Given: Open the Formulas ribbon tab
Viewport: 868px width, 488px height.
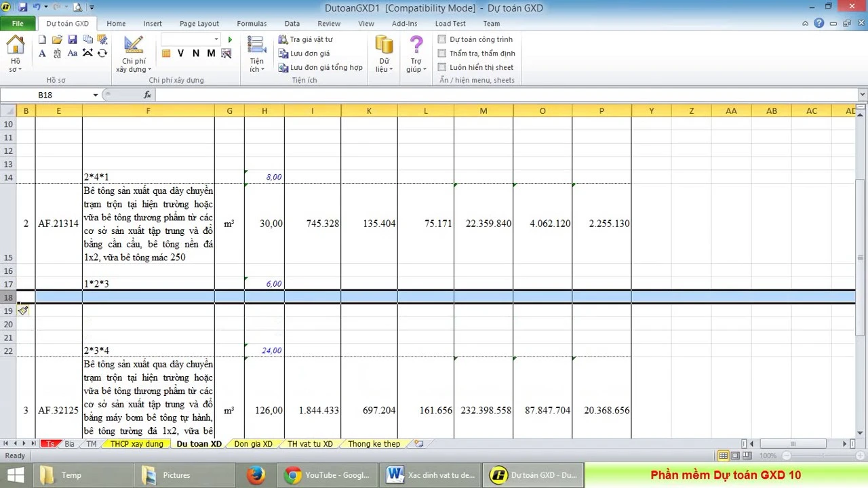Looking at the screenshot, I should tap(252, 23).
